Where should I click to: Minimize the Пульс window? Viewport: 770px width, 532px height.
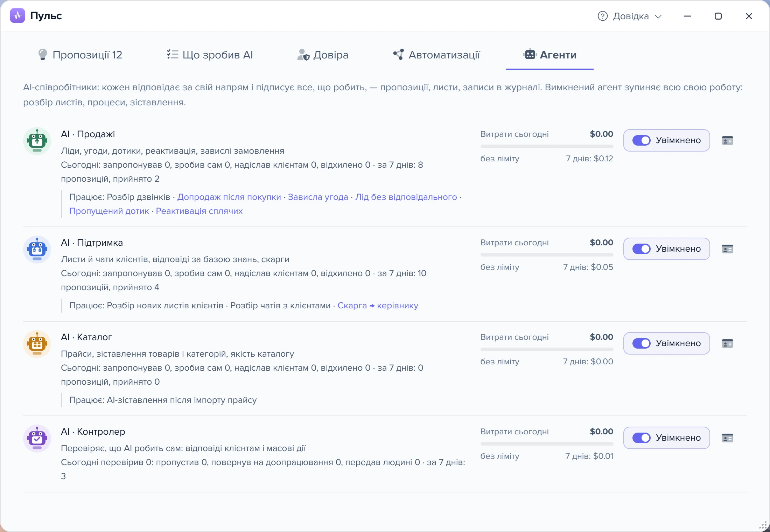(687, 16)
